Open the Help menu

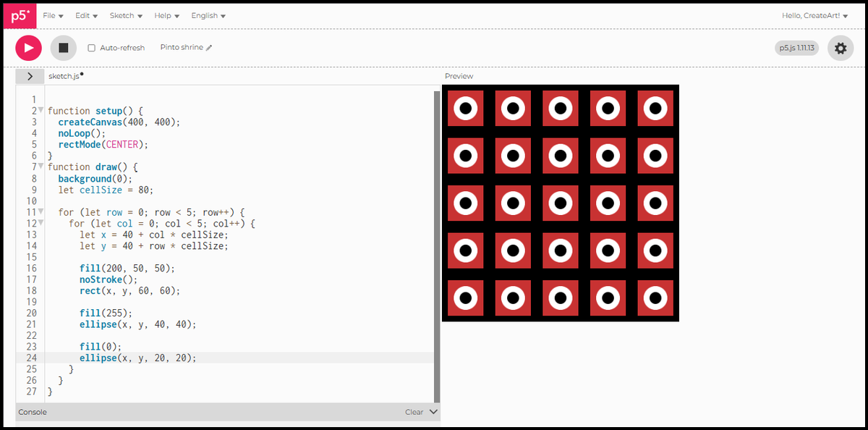[x=166, y=15]
